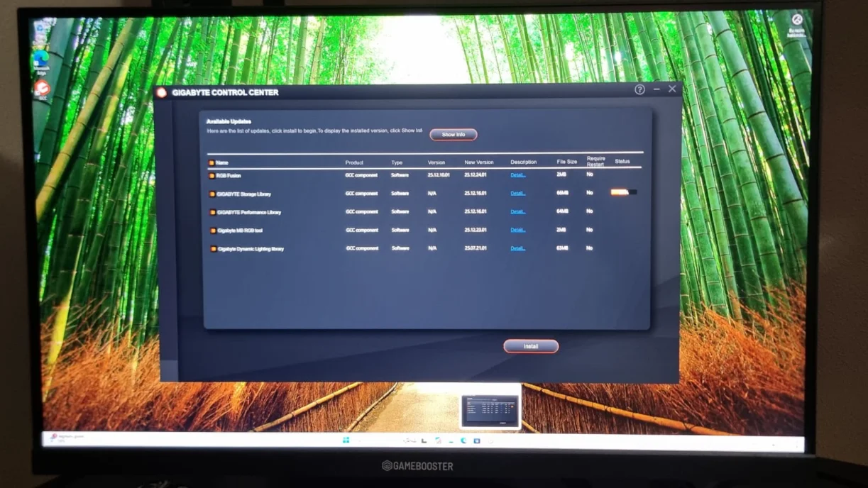Click the Require Restart column header

tap(596, 162)
